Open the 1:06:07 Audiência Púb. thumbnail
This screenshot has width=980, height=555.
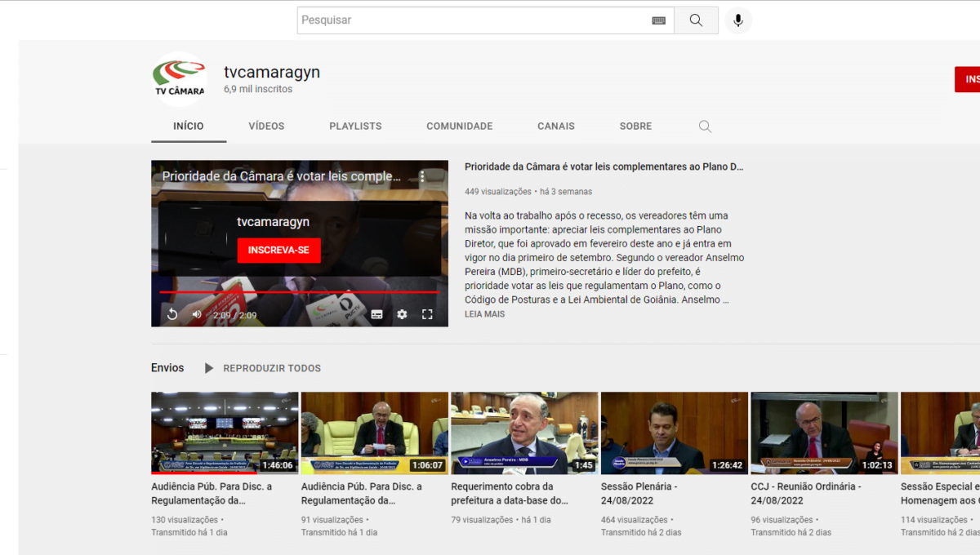[x=375, y=433]
